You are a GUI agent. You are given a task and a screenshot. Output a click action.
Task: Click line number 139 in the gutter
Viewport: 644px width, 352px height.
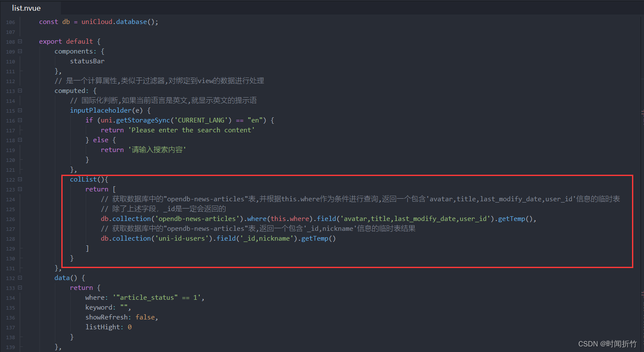pyautogui.click(x=10, y=347)
